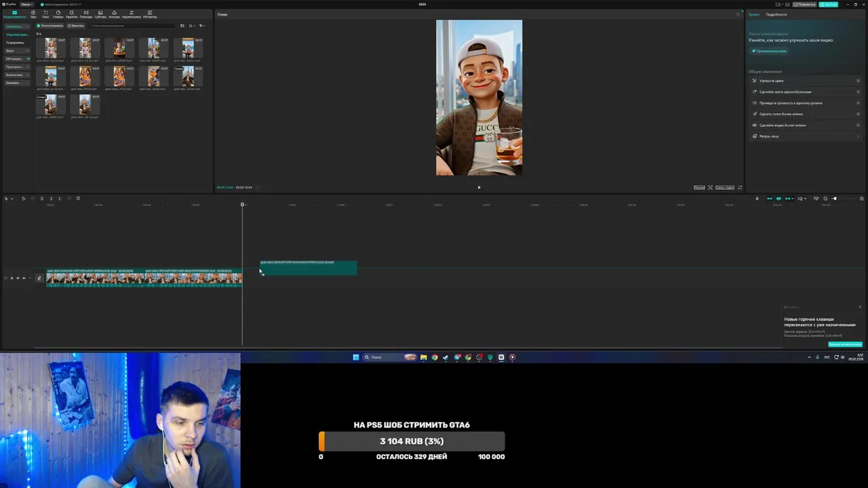Click the preview crop/scan frame icon
The width and height of the screenshot is (868, 488).
click(x=710, y=187)
